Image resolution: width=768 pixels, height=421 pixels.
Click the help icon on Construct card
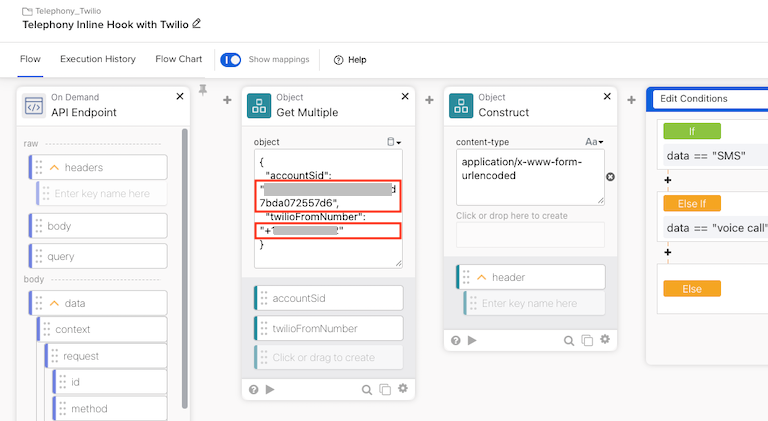point(456,340)
